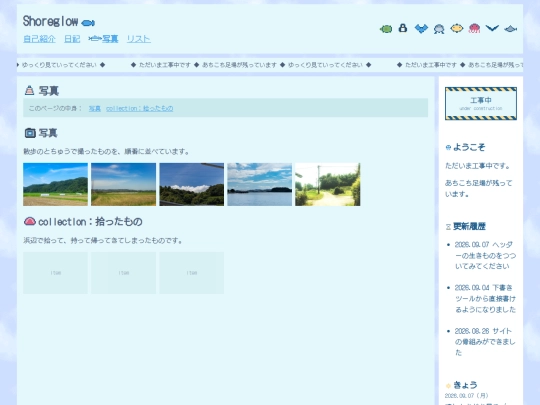Click 2026.09.04 下書きツール update entry
Image resolution: width=540 pixels, height=405 pixels.
[x=485, y=299]
